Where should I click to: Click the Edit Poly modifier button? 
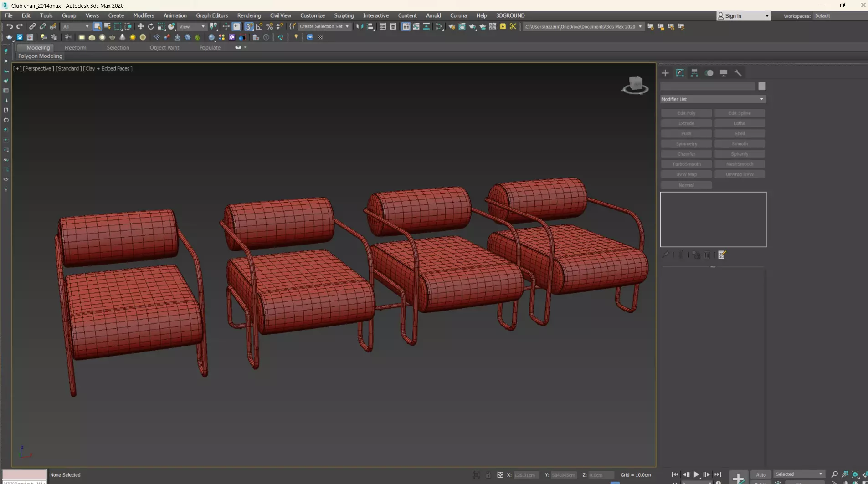tap(686, 113)
